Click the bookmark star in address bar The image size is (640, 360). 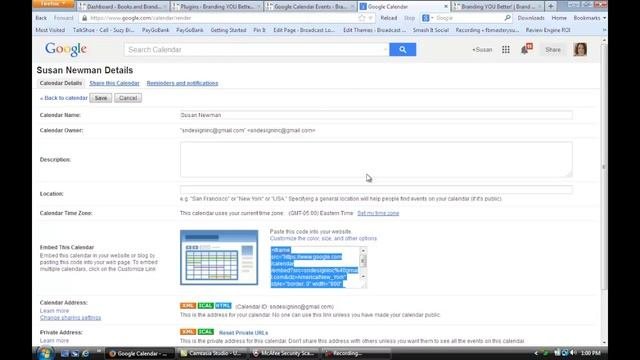pos(362,18)
